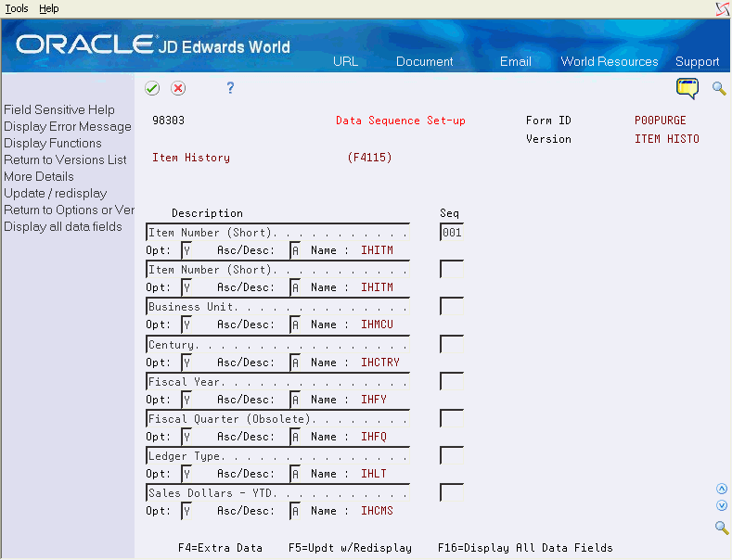This screenshot has width=732, height=560.
Task: Click the Business Unit description field
Action: 277,306
